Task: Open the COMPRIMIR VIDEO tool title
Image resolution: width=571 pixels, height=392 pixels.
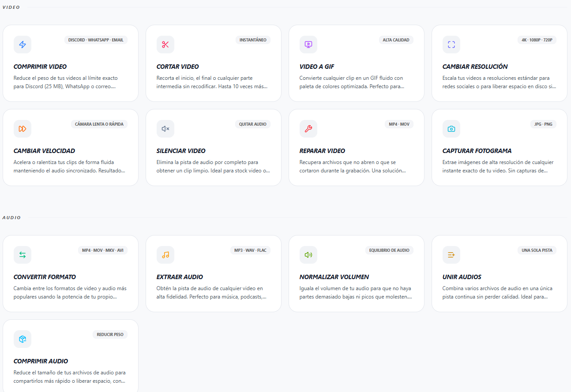Action: coord(40,67)
